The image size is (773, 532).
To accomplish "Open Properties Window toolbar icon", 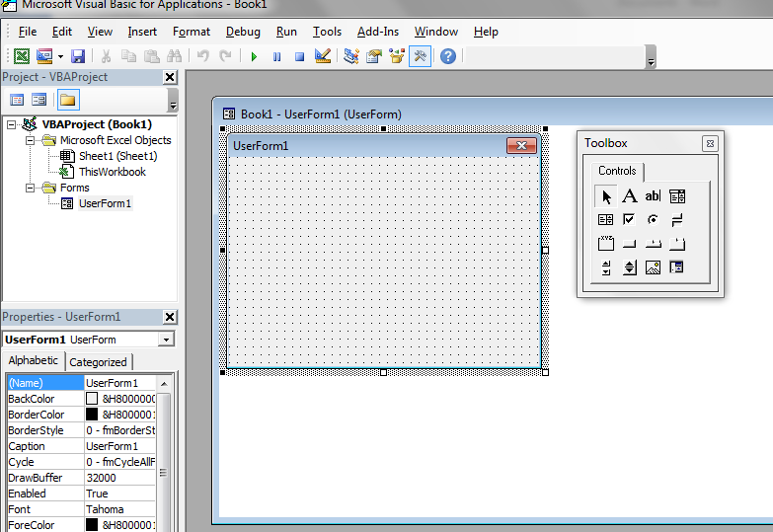I will click(374, 56).
